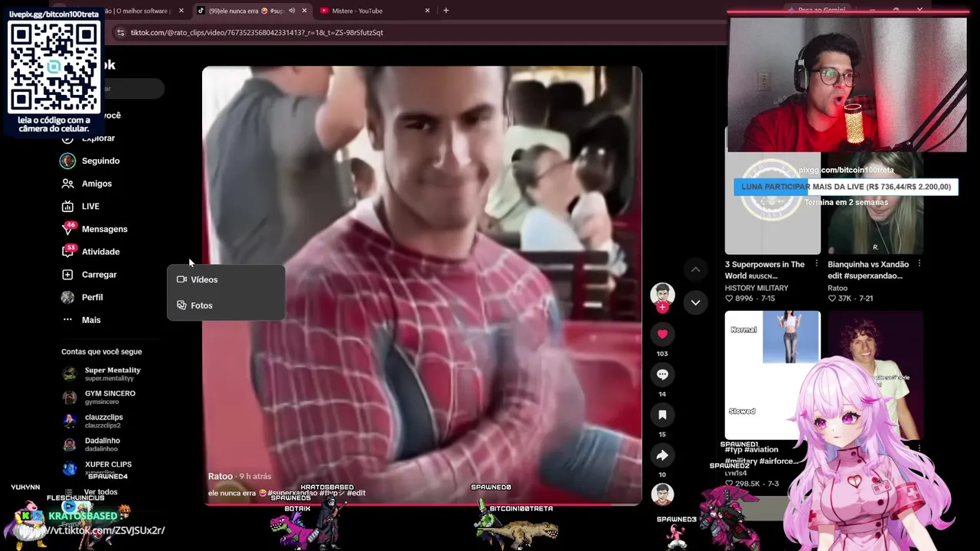Open the Bianquinha vs Xandão thumbnail
Viewport: 980px width, 551px height.
875,204
